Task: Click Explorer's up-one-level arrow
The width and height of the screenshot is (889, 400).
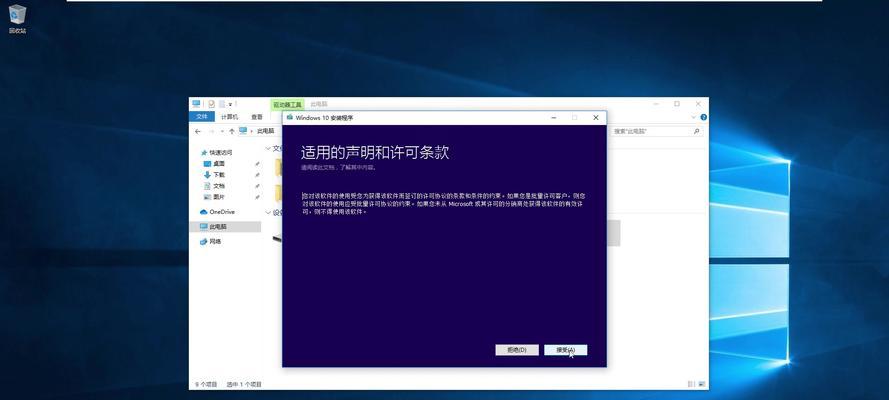Action: (231, 131)
